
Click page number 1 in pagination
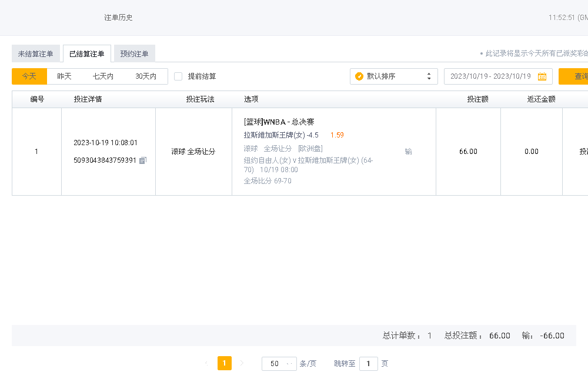(x=224, y=363)
